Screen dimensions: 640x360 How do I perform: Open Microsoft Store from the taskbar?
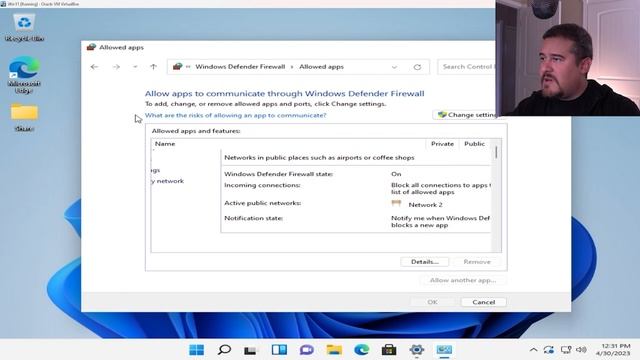tap(389, 350)
